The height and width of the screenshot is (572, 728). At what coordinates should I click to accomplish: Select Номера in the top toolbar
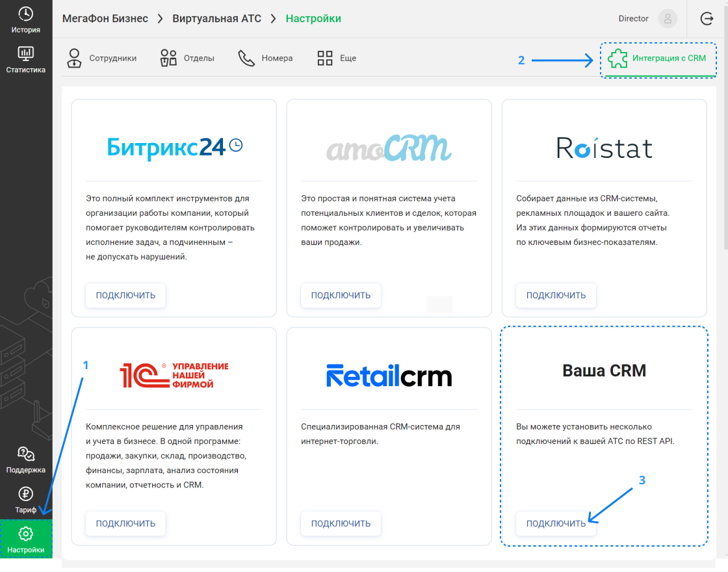pyautogui.click(x=265, y=58)
